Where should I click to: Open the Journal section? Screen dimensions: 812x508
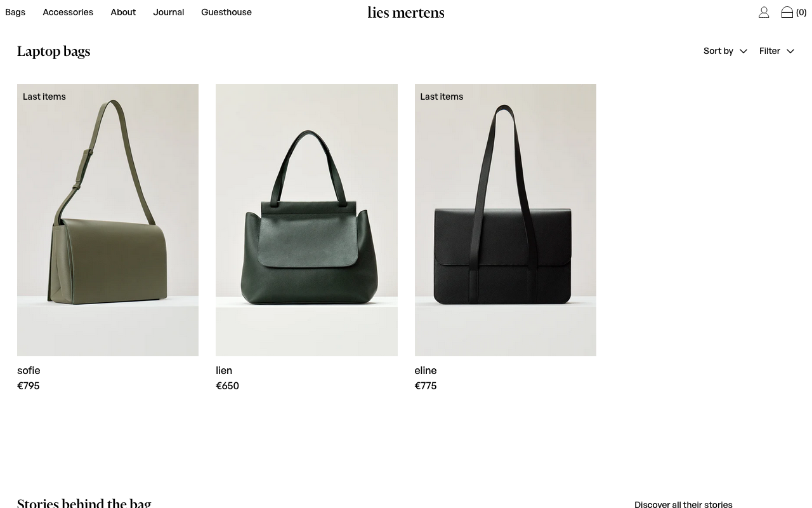pos(168,12)
